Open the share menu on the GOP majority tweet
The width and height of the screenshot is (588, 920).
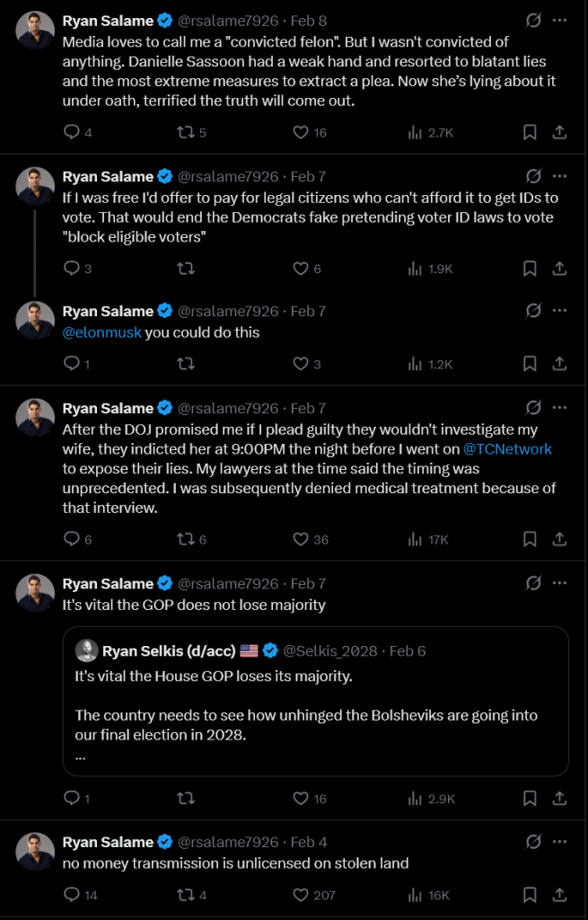558,798
